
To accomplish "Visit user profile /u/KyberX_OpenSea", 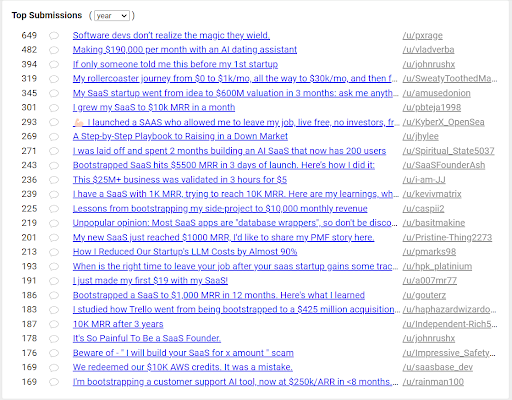I will click(x=443, y=122).
